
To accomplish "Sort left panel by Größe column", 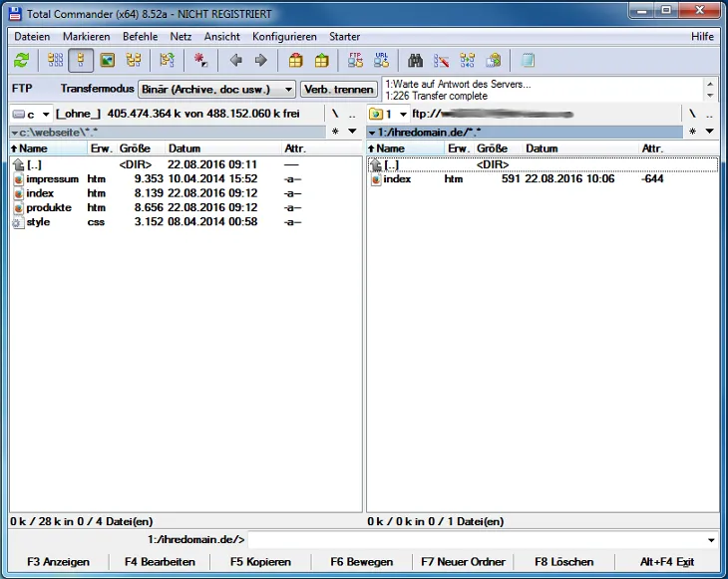I will tap(142, 148).
